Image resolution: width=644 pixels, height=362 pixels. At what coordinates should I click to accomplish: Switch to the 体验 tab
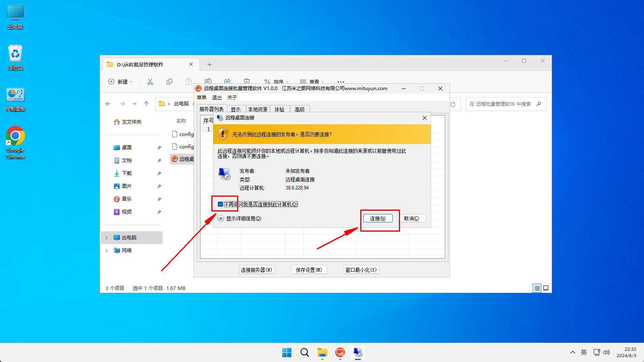coord(280,109)
